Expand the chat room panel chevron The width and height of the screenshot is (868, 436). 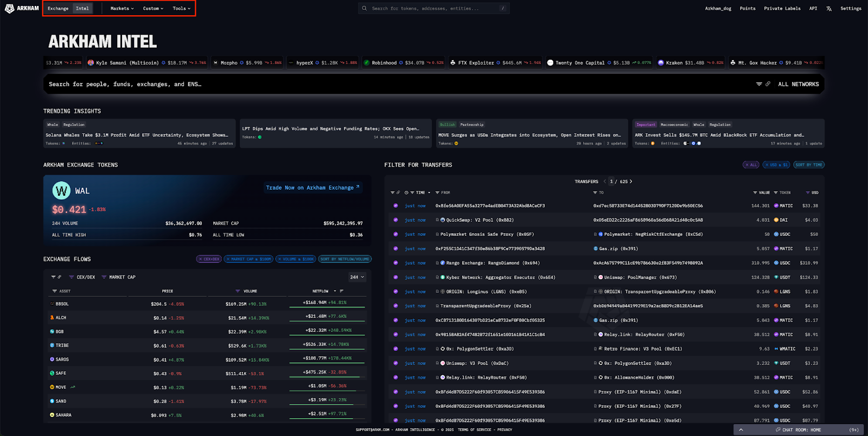click(x=741, y=430)
